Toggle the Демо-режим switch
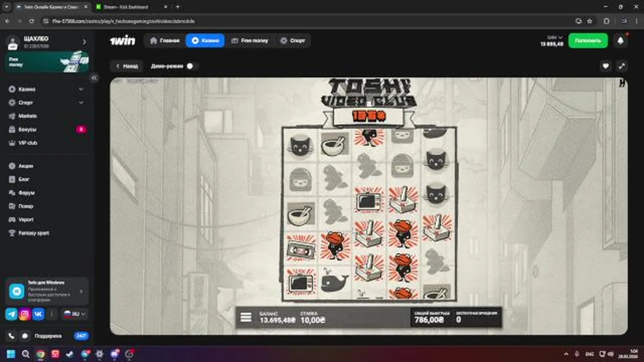Screen dimensions: 644x362 pos(192,66)
